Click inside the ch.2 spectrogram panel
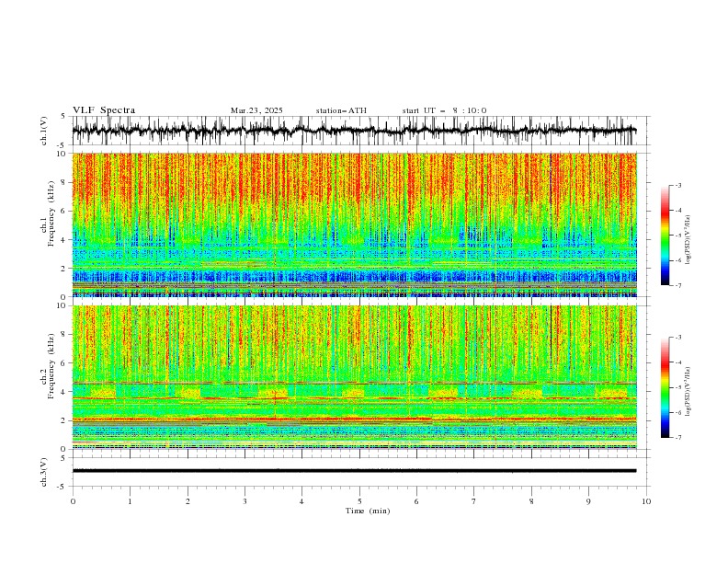This screenshot has width=728, height=563. click(354, 377)
